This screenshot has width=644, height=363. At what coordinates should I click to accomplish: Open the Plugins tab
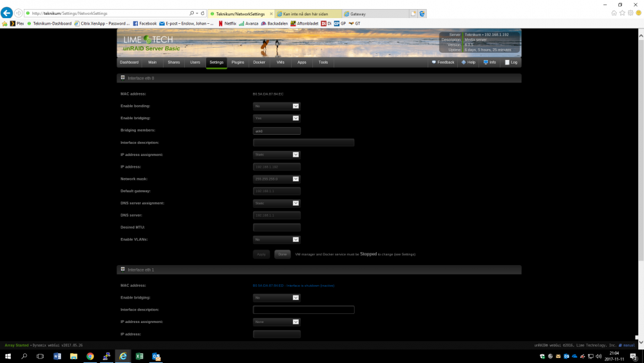pyautogui.click(x=238, y=63)
